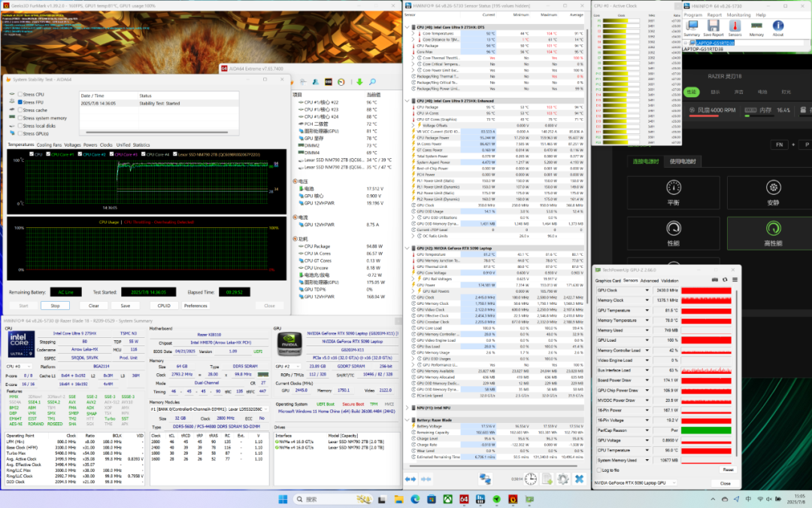Screen dimensions: 812x508
Task: Uncheck the Stress FPU checkbox
Action: click(20, 102)
